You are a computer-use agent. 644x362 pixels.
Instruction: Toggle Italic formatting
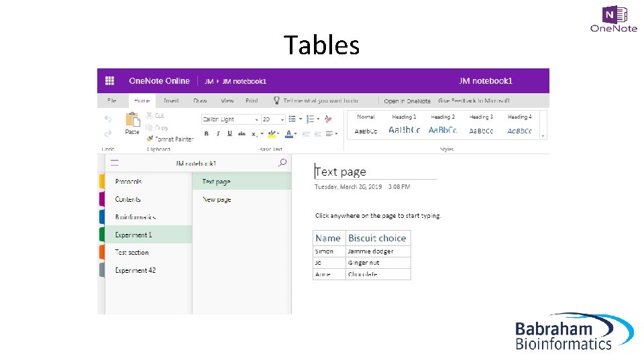coord(218,133)
